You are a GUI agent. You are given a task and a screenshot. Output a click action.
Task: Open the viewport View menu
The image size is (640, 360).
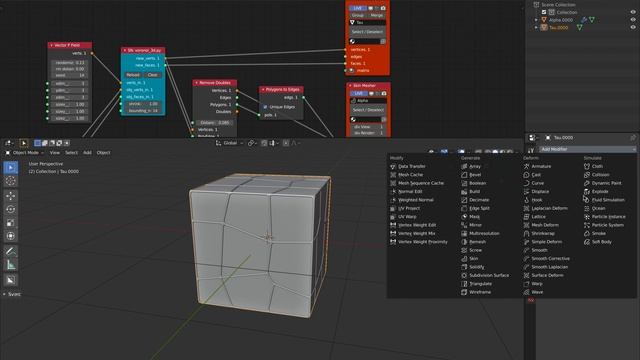(55, 153)
